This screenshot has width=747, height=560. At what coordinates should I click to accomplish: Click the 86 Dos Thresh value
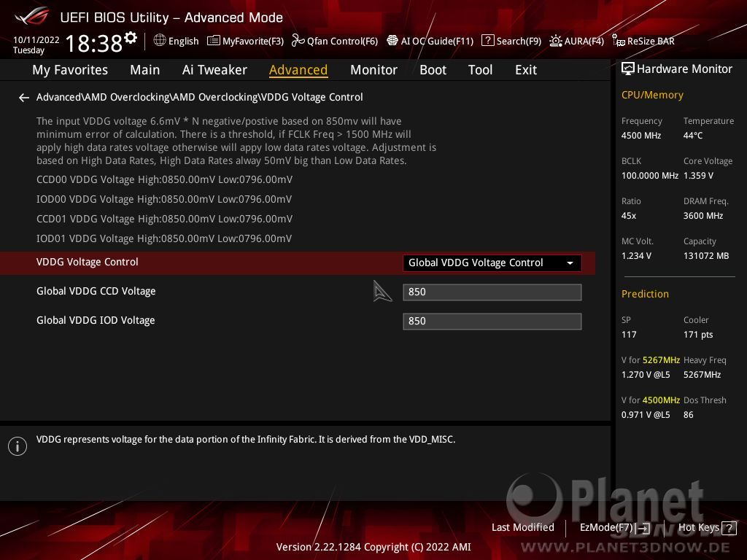click(x=689, y=415)
